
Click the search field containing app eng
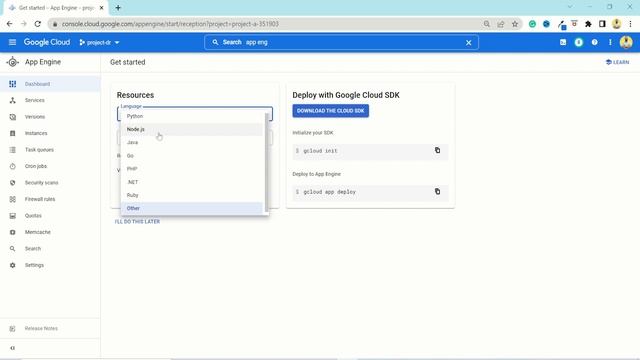pyautogui.click(x=341, y=42)
